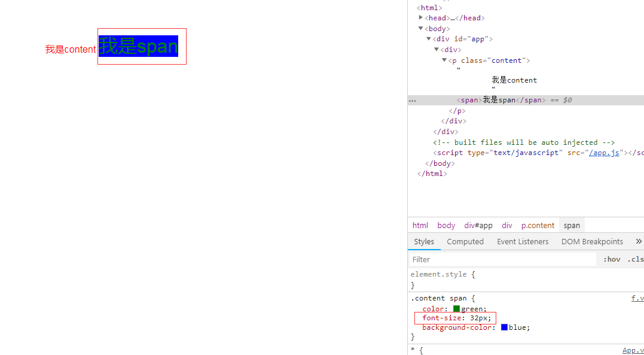
Task: Collapse the body element node
Action: pyautogui.click(x=420, y=28)
